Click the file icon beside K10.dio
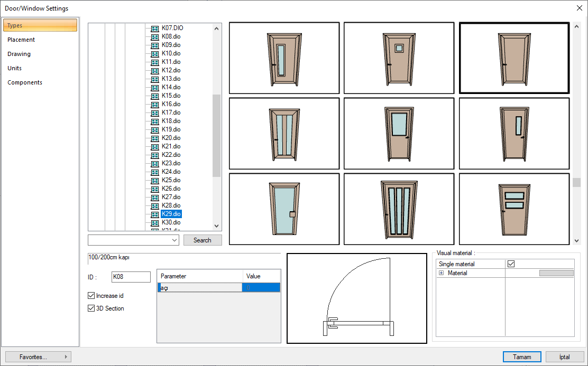Screen dimensions: 588x366 [x=154, y=53]
